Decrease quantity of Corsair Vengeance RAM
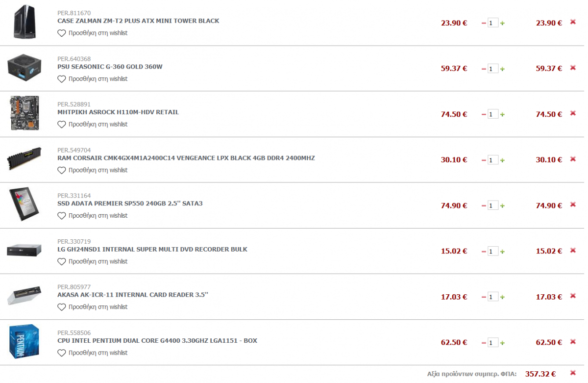588x383 pixels. pos(484,160)
